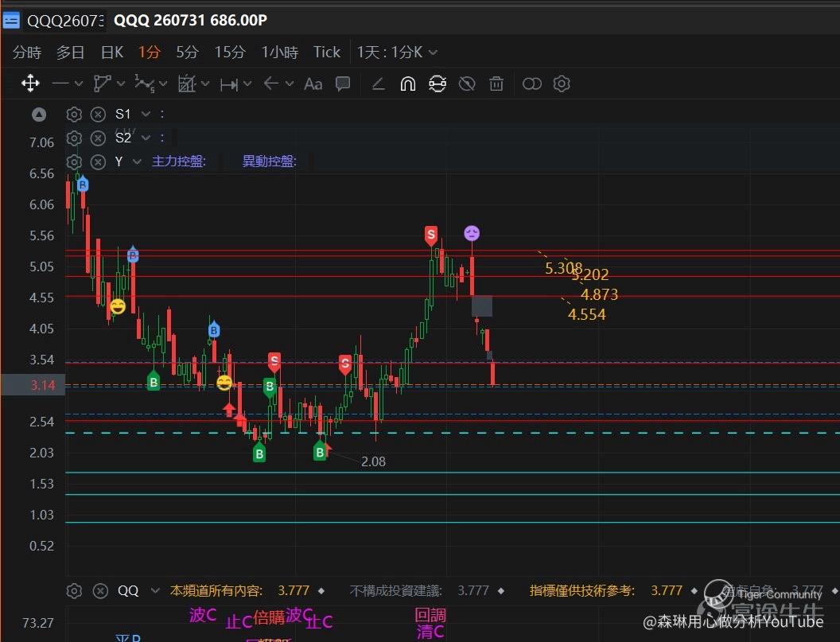The image size is (840, 642).
Task: Expand the wave tool dropdown arrow
Action: point(163,84)
